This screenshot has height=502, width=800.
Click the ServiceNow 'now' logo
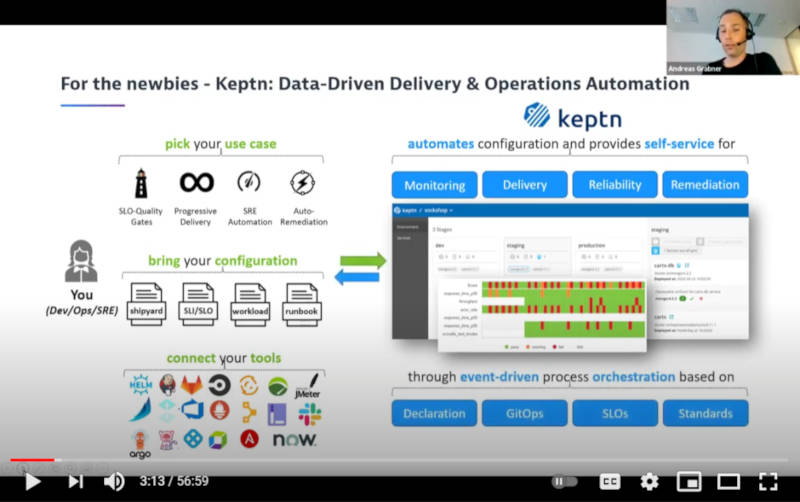pos(294,440)
